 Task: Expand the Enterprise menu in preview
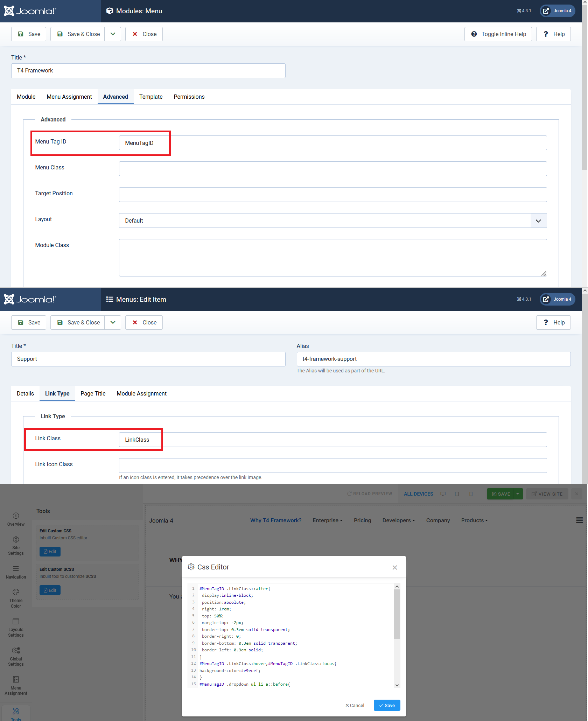(328, 520)
